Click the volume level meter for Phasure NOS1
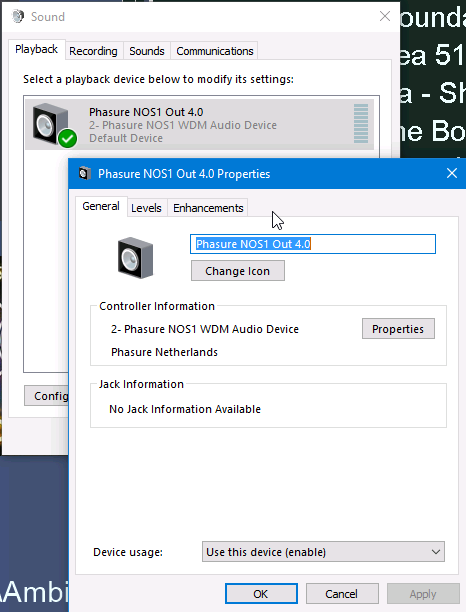The image size is (466, 612). pyautogui.click(x=361, y=124)
